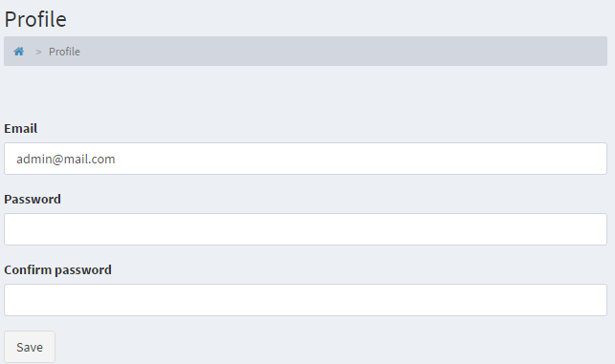This screenshot has width=615, height=364.
Task: Click the Profile page heading
Action: coord(35,19)
